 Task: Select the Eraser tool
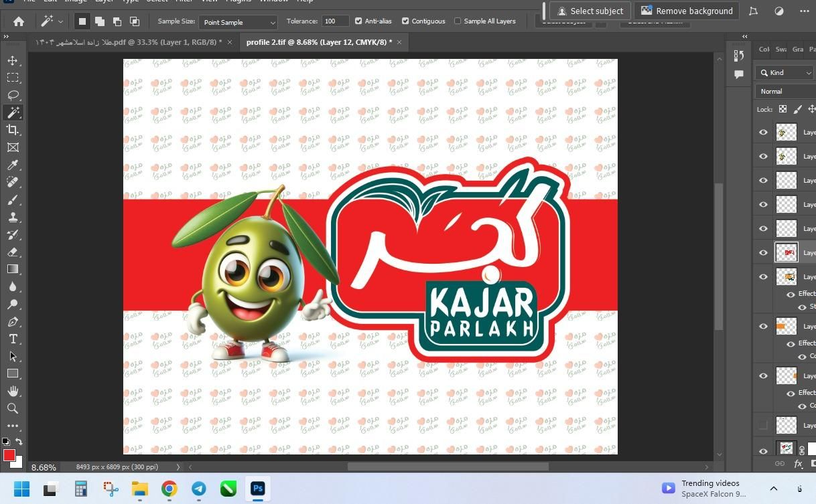[13, 252]
